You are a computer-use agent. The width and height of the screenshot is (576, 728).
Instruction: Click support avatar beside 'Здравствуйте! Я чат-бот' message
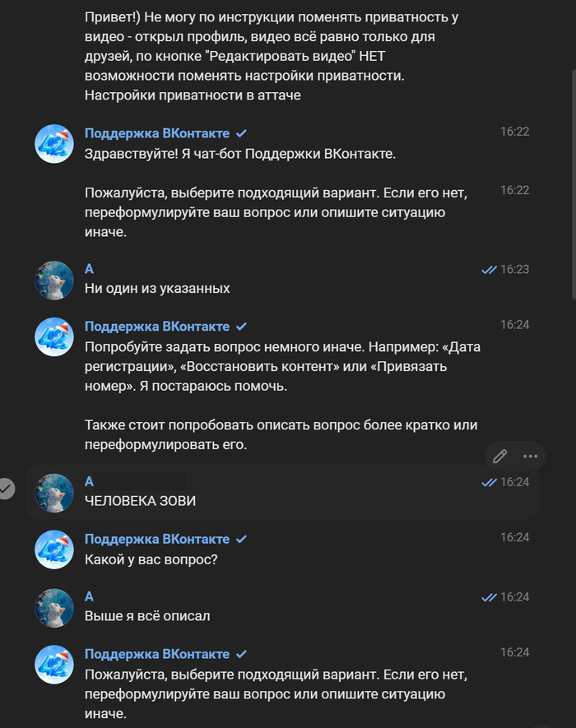point(54,144)
